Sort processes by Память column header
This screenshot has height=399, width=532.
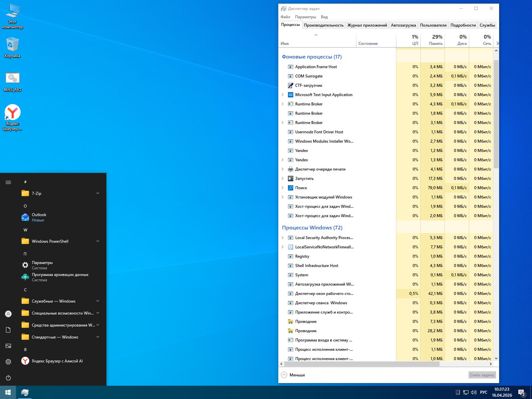tap(433, 40)
